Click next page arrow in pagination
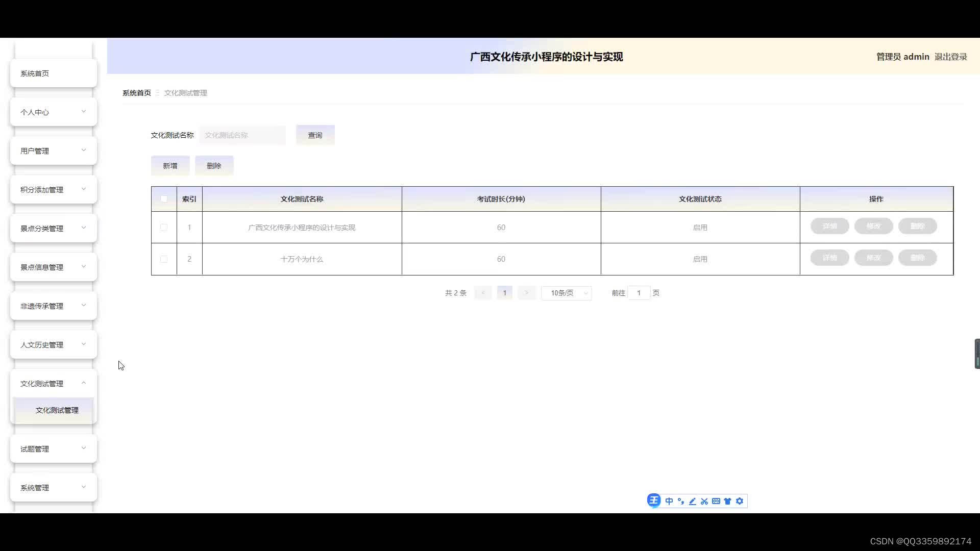Viewport: 980px width, 551px height. tap(526, 293)
